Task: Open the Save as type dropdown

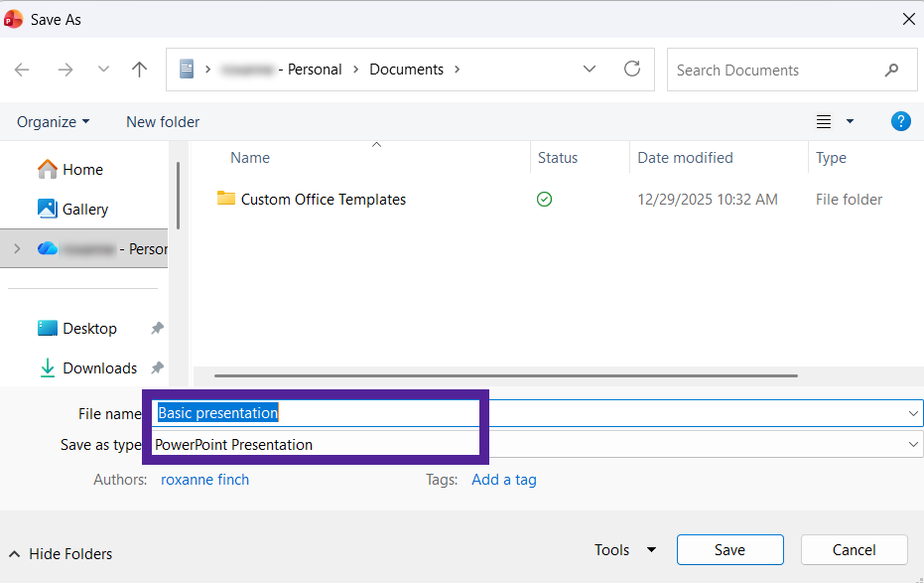Action: (x=913, y=445)
